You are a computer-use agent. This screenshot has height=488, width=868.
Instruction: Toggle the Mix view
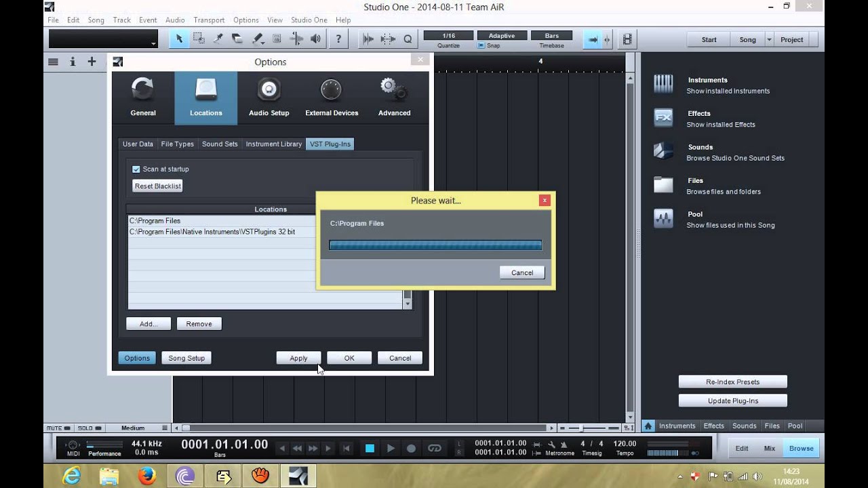[x=769, y=448]
